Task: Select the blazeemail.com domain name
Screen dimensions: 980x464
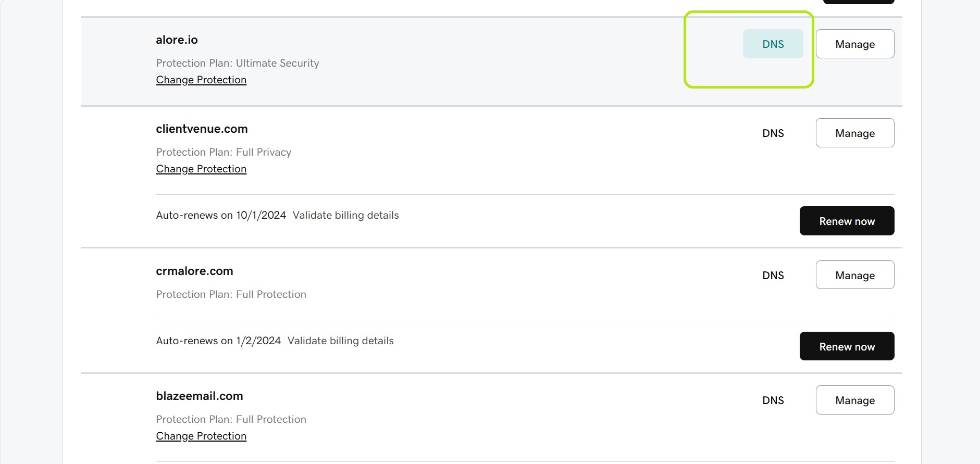Action: coord(200,396)
